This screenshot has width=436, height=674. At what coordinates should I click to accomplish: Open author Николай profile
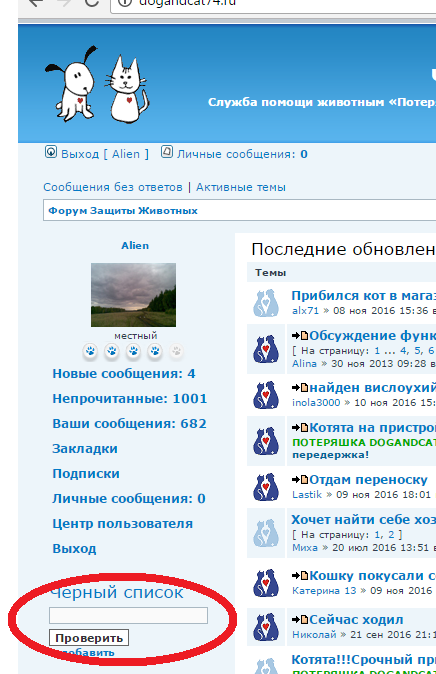pyautogui.click(x=314, y=634)
